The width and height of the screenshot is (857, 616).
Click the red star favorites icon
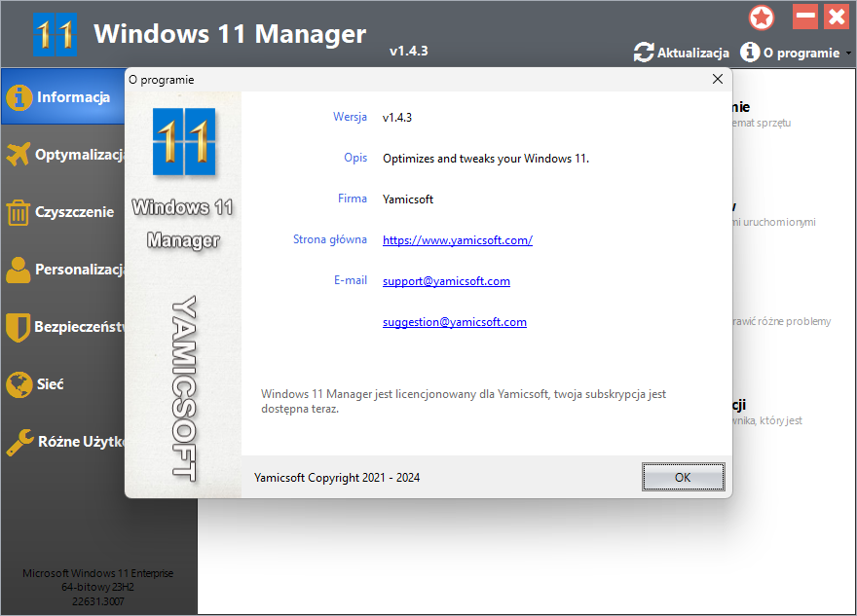[762, 18]
